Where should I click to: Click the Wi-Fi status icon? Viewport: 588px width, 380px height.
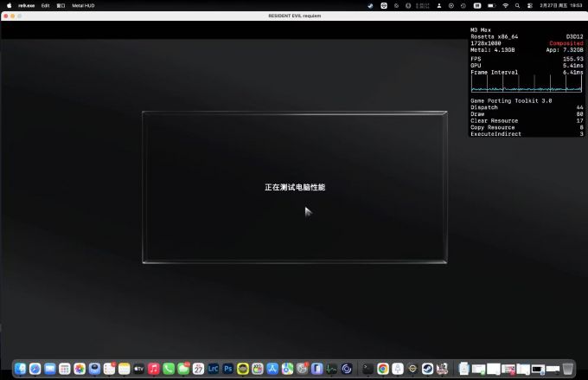coord(506,6)
